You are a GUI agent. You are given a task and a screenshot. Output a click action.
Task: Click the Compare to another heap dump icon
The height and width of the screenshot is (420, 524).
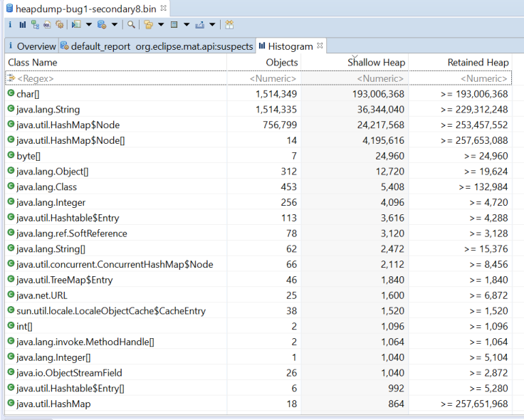pos(229,24)
